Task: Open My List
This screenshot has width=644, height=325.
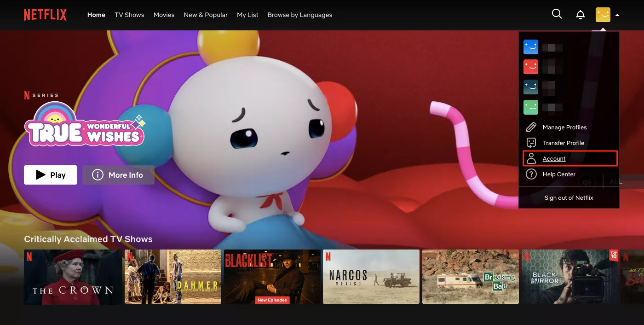Action: point(247,15)
